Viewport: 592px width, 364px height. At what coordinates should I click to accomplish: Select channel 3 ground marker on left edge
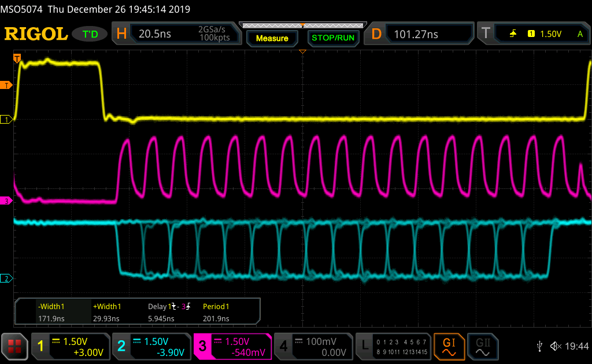click(6, 201)
